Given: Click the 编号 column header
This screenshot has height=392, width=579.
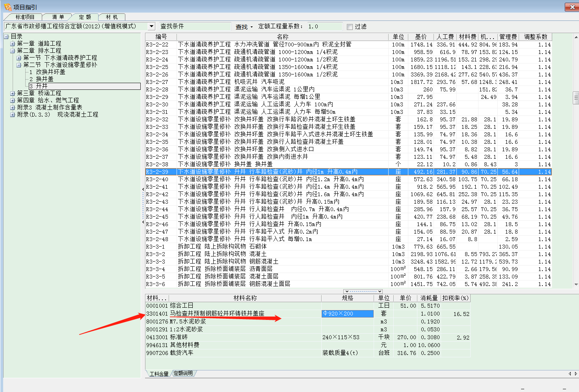Looking at the screenshot, I should click(x=161, y=37).
